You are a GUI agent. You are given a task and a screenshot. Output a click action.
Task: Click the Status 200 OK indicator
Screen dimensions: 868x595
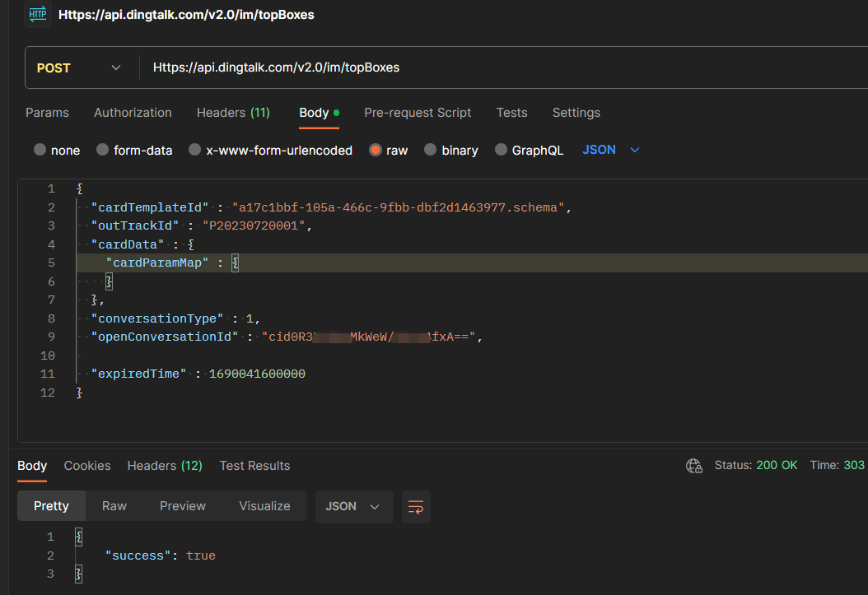(x=756, y=466)
